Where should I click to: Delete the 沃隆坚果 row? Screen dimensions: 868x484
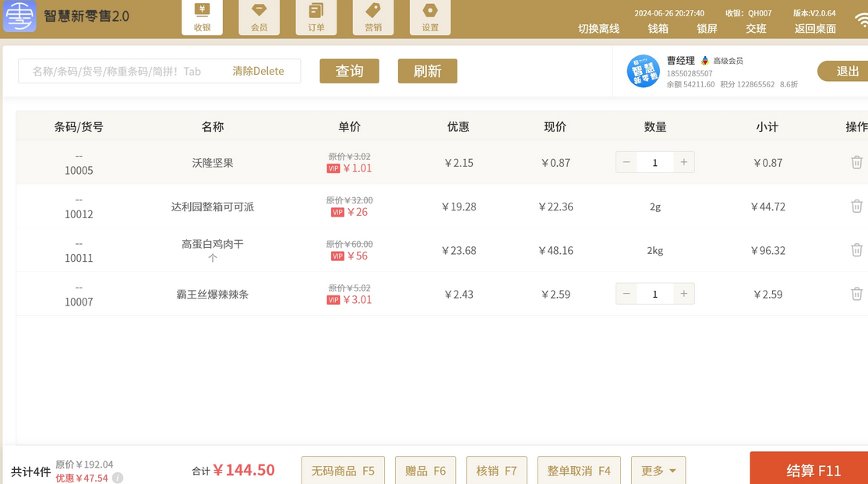(856, 162)
